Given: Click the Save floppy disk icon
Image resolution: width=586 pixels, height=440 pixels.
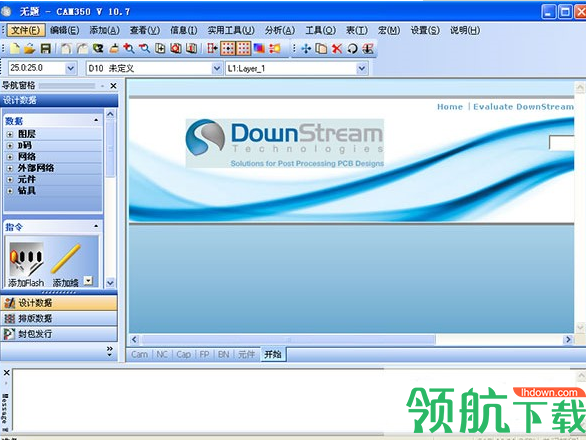Looking at the screenshot, I should [46, 49].
